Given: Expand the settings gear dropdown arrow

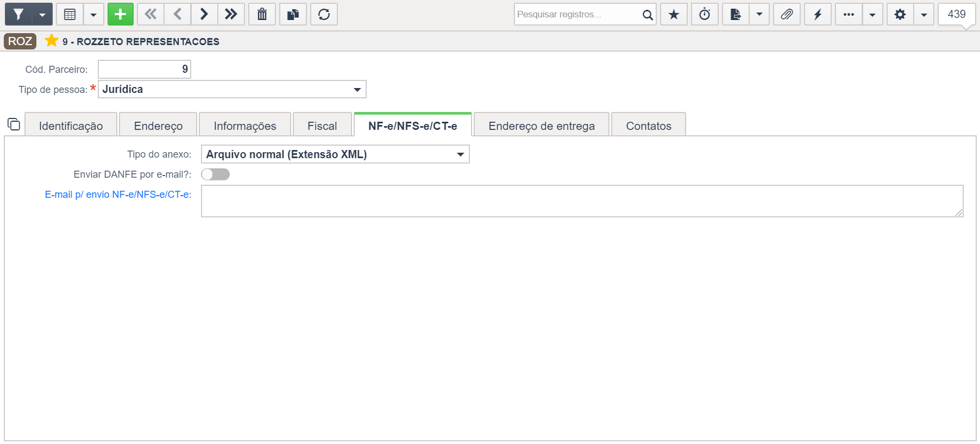Looking at the screenshot, I should pyautogui.click(x=924, y=14).
